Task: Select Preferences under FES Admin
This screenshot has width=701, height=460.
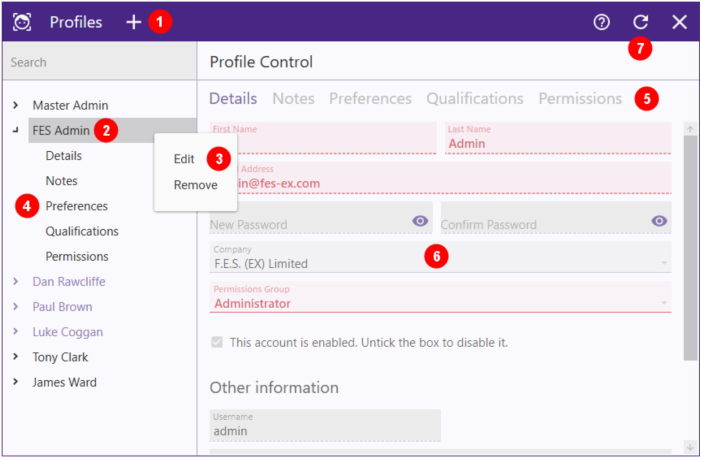Action: point(76,206)
